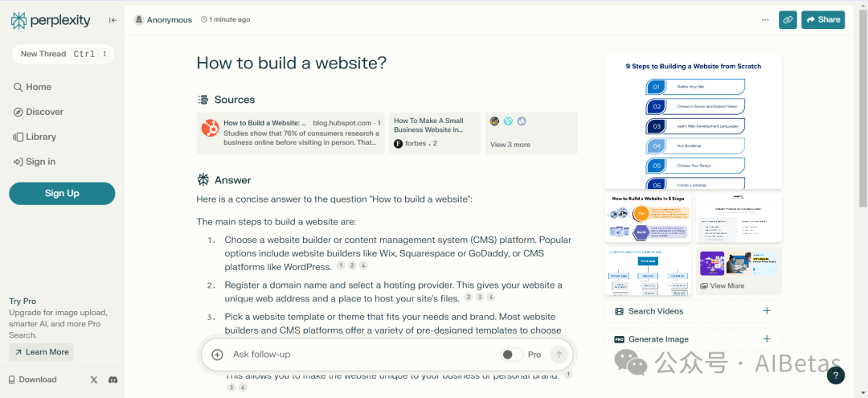Screen dimensions: 868x398
Task: Open the Discord icon link
Action: [x=113, y=380]
